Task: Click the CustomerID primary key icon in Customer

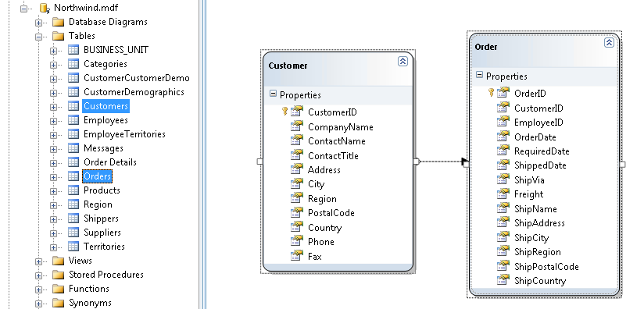Action: coord(284,111)
